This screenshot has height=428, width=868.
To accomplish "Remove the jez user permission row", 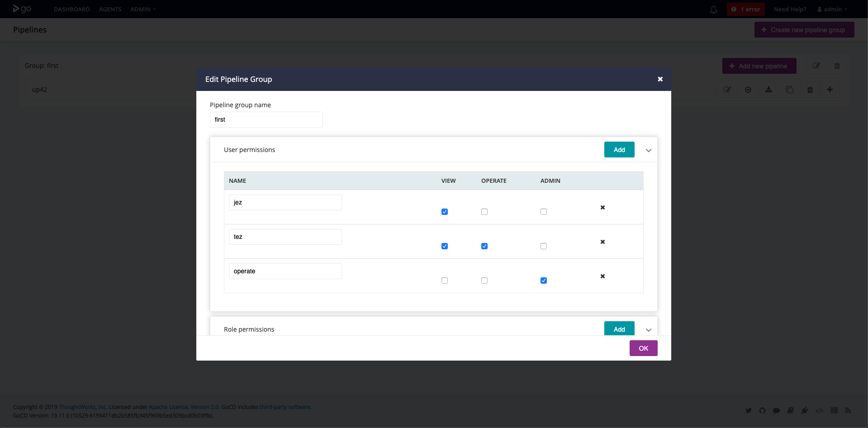I will 602,207.
